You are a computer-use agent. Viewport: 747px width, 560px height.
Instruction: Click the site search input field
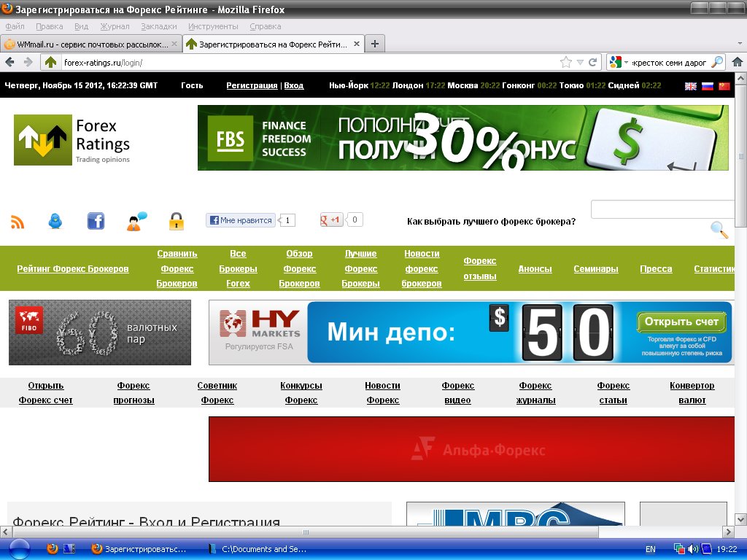(x=662, y=209)
